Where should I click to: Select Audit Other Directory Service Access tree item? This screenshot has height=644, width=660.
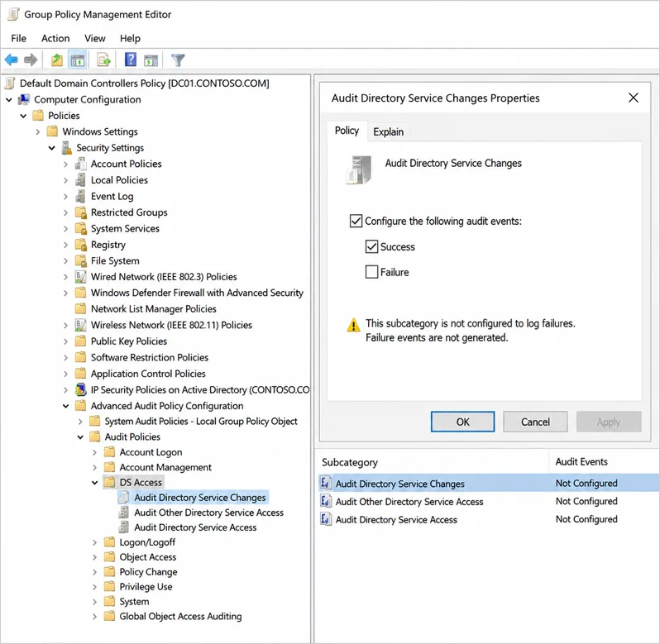pyautogui.click(x=208, y=513)
